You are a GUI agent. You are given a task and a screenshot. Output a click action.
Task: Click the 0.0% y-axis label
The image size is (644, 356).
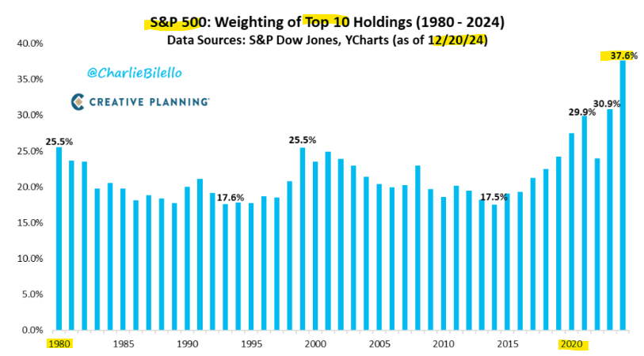32,330
